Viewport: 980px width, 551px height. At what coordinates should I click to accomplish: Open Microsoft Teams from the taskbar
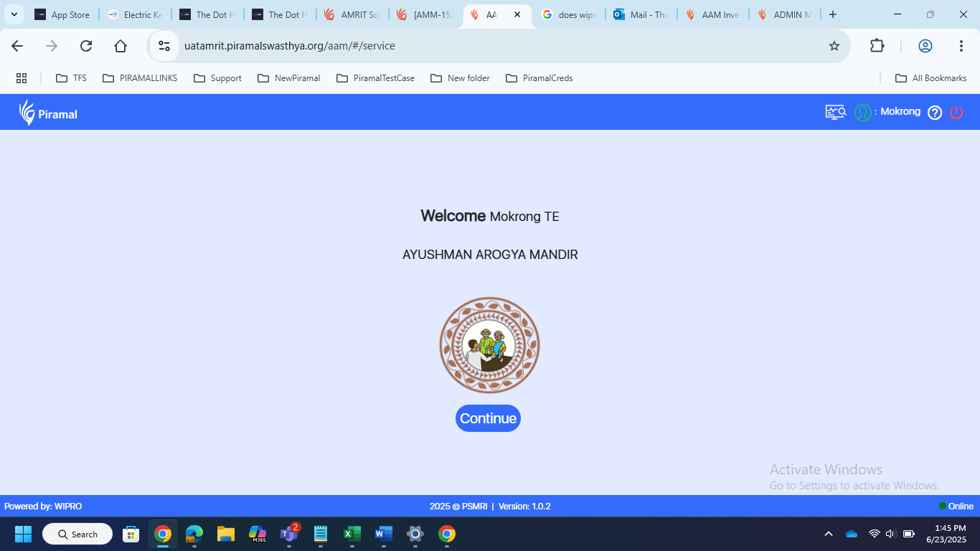point(289,534)
